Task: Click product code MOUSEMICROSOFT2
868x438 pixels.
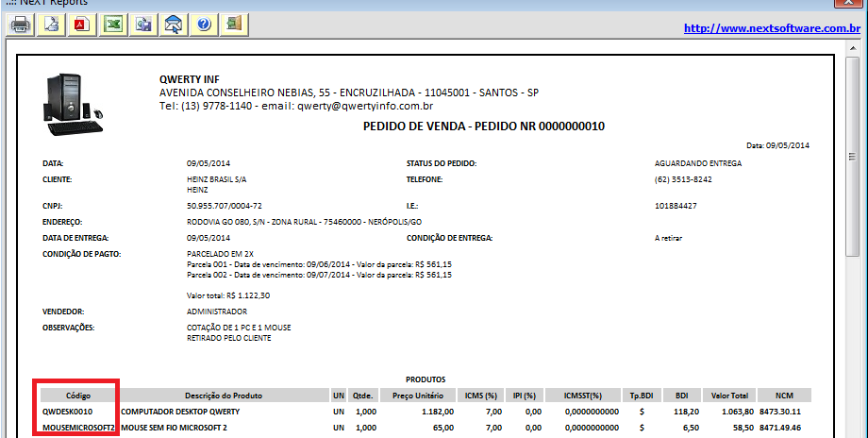Action: pyautogui.click(x=78, y=428)
